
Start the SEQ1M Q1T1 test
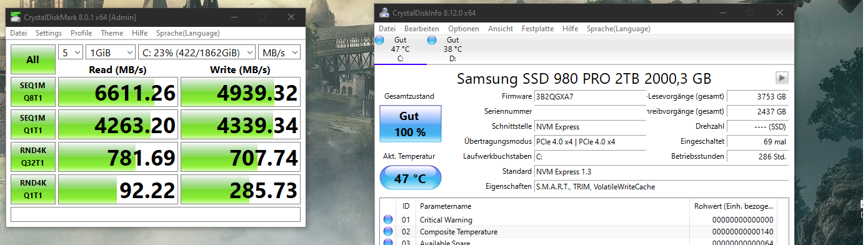pos(32,124)
